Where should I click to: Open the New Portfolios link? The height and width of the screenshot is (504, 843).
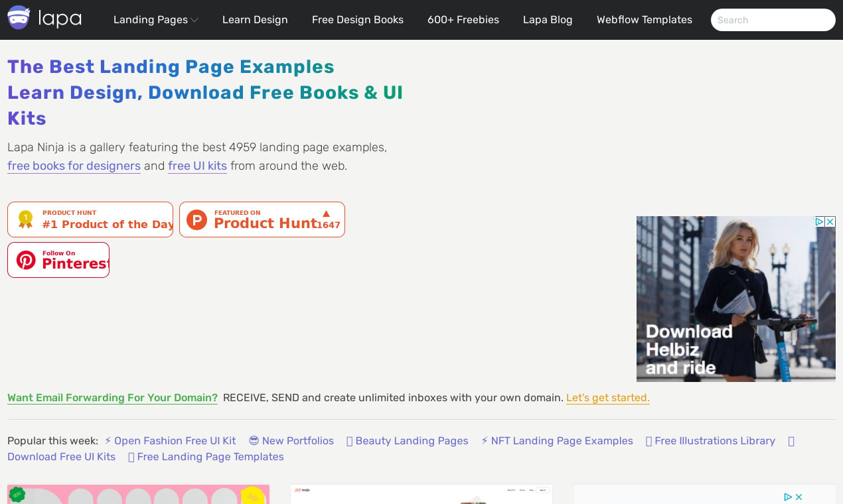coord(291,441)
